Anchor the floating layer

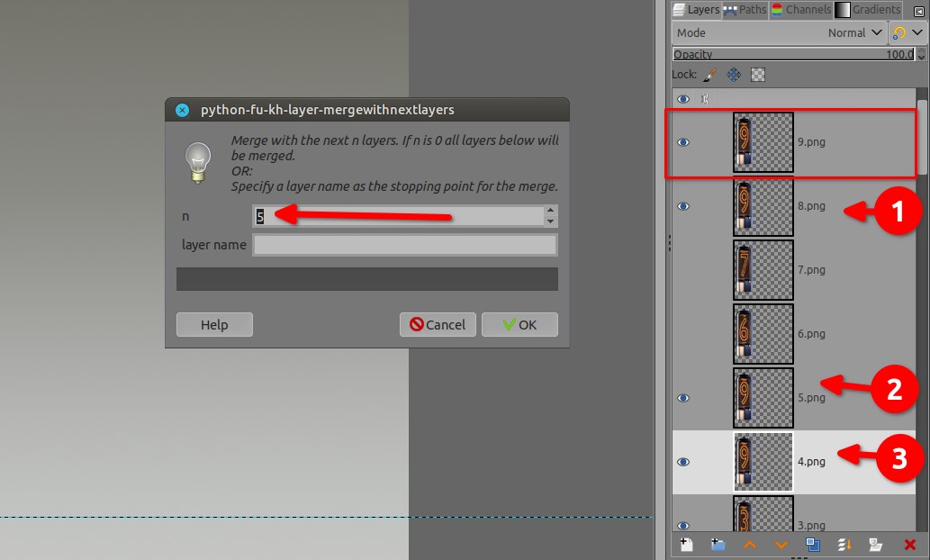pyautogui.click(x=844, y=545)
